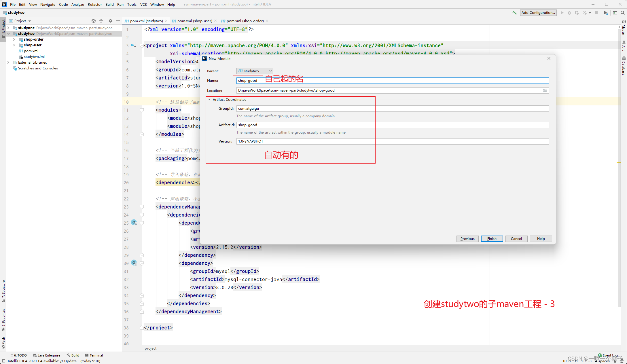
Task: Open the File menu
Action: [13, 4]
